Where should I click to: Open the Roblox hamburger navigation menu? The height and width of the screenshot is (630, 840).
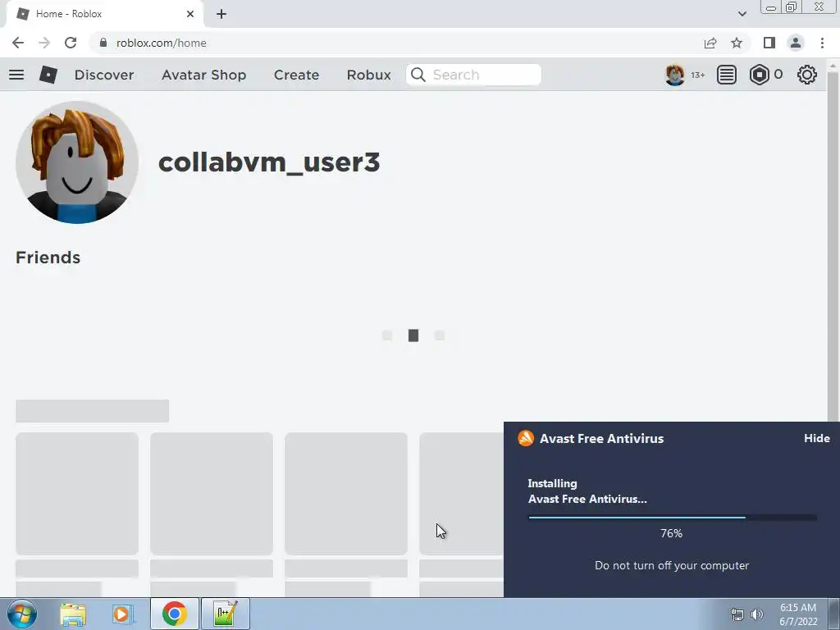click(16, 75)
